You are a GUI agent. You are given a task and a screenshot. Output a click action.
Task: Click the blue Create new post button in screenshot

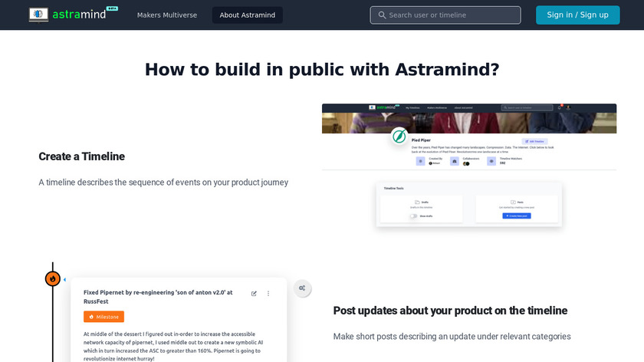[x=517, y=216]
